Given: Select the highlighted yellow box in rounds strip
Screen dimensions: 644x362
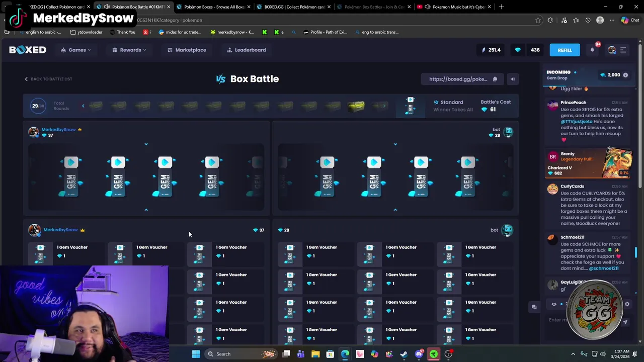Looking at the screenshot, I should click(x=356, y=106).
